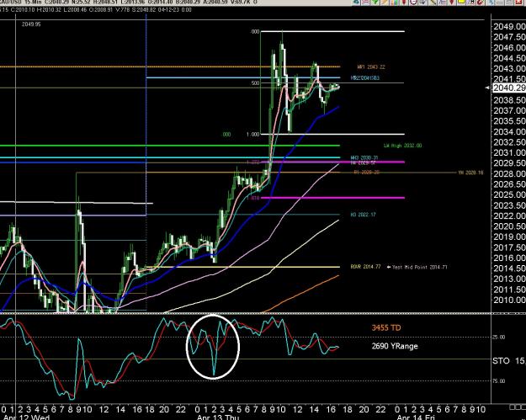Click the ROVR 2014.77 label
526x420 pixels.
(x=365, y=267)
